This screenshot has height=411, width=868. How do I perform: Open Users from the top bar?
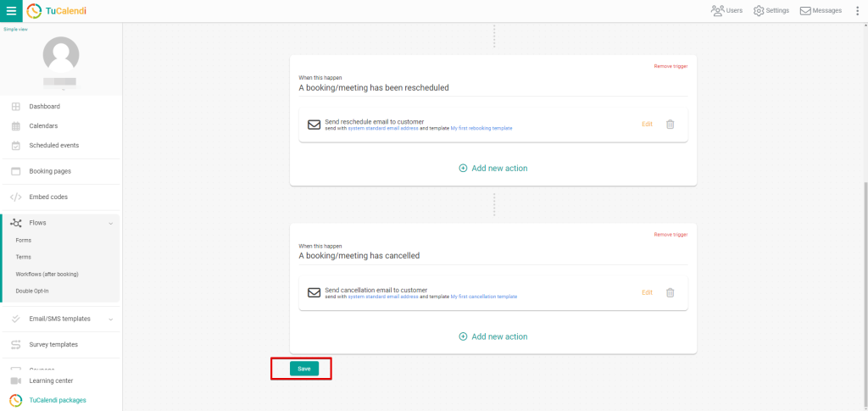coord(726,11)
